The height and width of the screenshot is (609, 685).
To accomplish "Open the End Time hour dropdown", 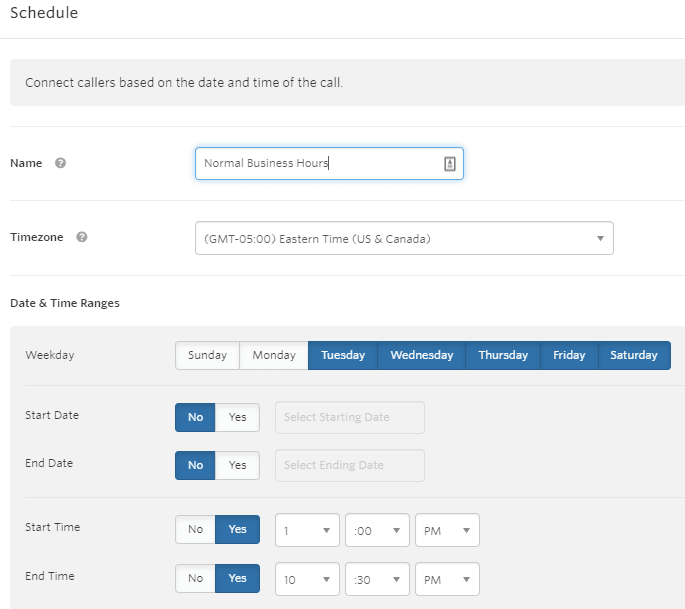I will point(307,579).
